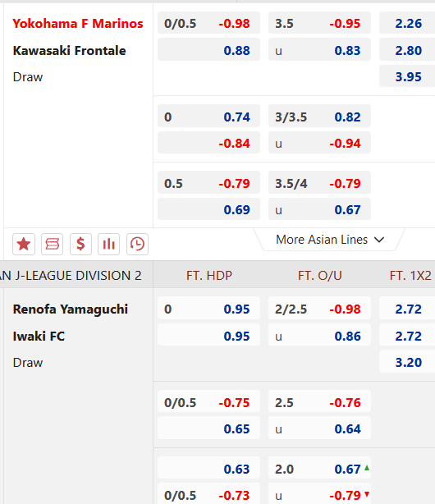The image size is (435, 504).
Task: Select Yokohama F Marinos handicap odds -0.98
Action: pyautogui.click(x=208, y=23)
